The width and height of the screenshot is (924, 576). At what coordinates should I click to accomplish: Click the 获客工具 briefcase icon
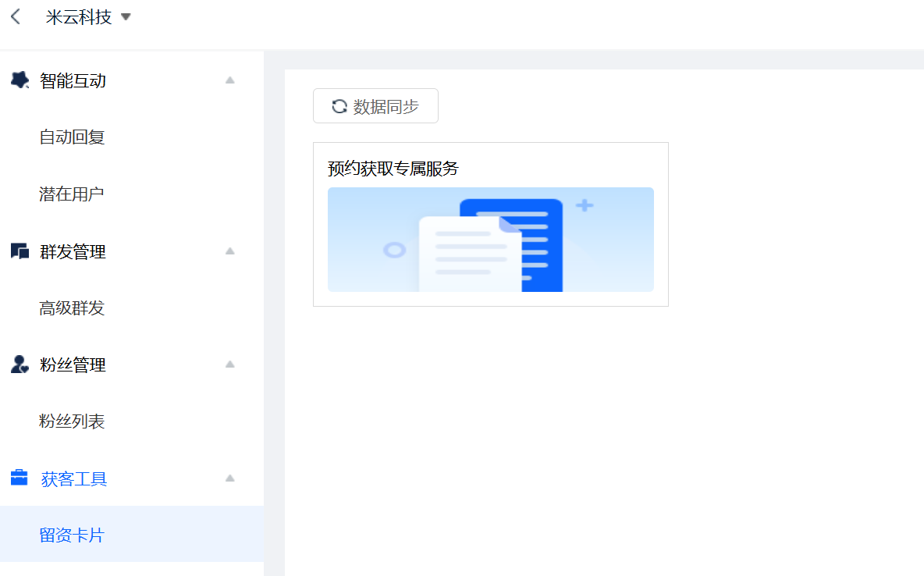[x=20, y=478]
